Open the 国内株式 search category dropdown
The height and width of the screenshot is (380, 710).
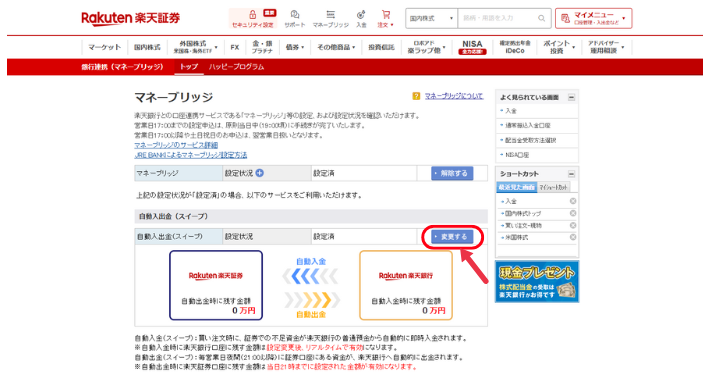432,18
